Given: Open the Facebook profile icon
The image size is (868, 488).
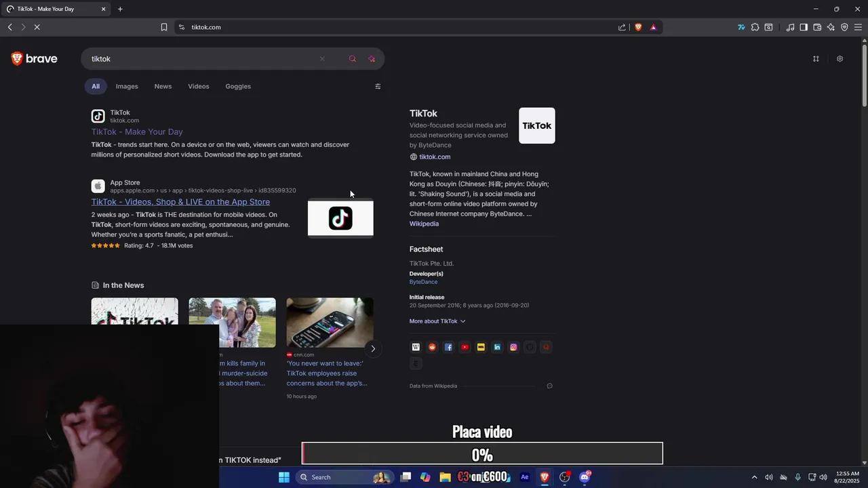Looking at the screenshot, I should click(x=448, y=347).
